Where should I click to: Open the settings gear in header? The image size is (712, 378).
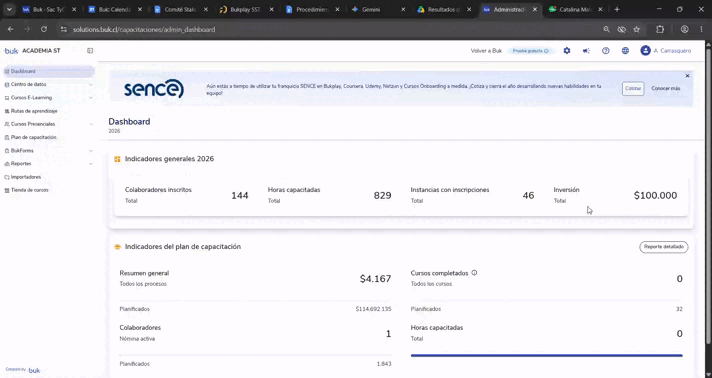tap(567, 51)
